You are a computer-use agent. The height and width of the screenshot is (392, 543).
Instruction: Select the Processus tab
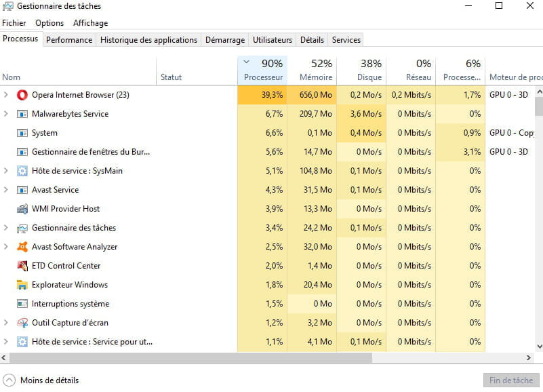20,39
